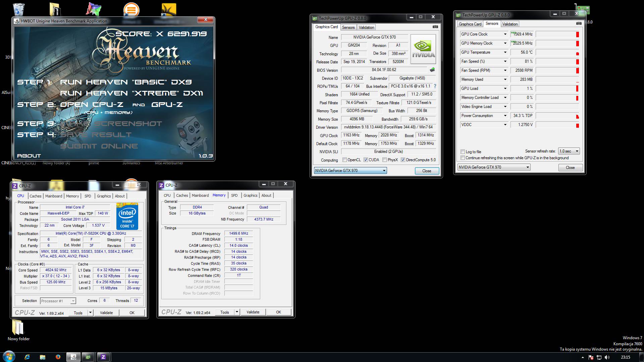Click OK in CPU-Z Memory window
This screenshot has width=644, height=362.
click(x=278, y=312)
